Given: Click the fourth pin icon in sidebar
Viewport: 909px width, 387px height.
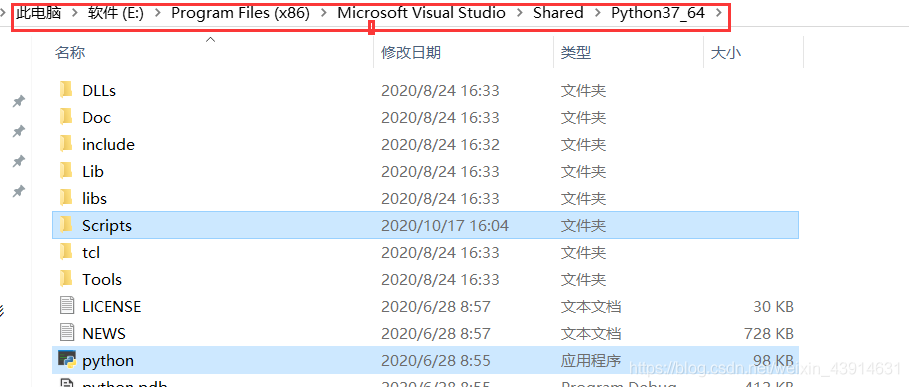Looking at the screenshot, I should 19,190.
